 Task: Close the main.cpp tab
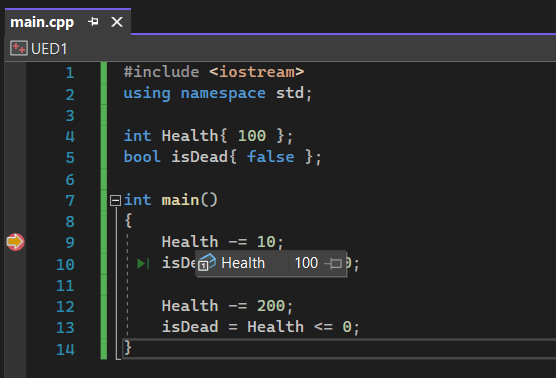pos(117,22)
